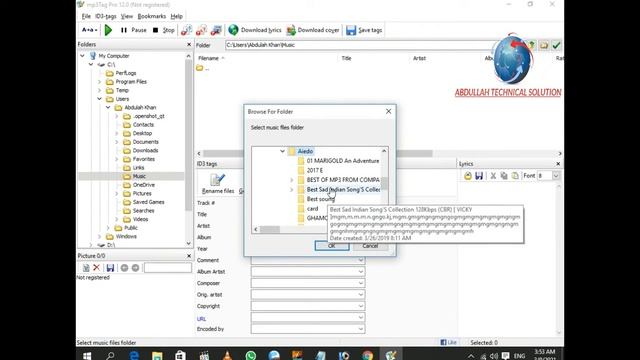Collapse the Users folder node
The image size is (640, 360).
[x=100, y=99]
